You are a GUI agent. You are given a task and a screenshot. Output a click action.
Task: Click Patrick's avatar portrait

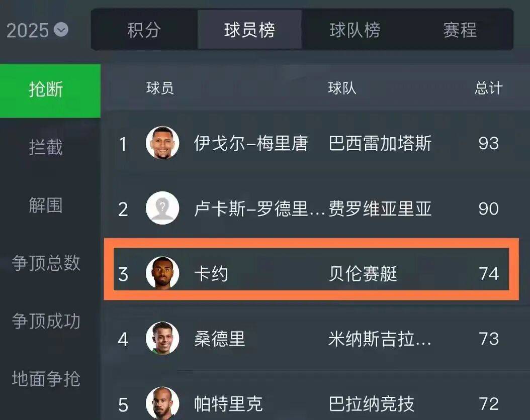point(162,403)
